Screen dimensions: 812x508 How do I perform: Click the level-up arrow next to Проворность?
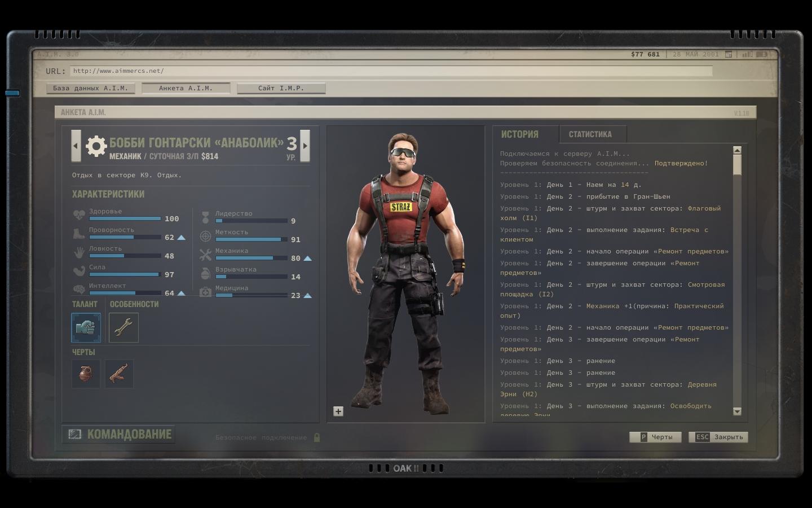[181, 238]
